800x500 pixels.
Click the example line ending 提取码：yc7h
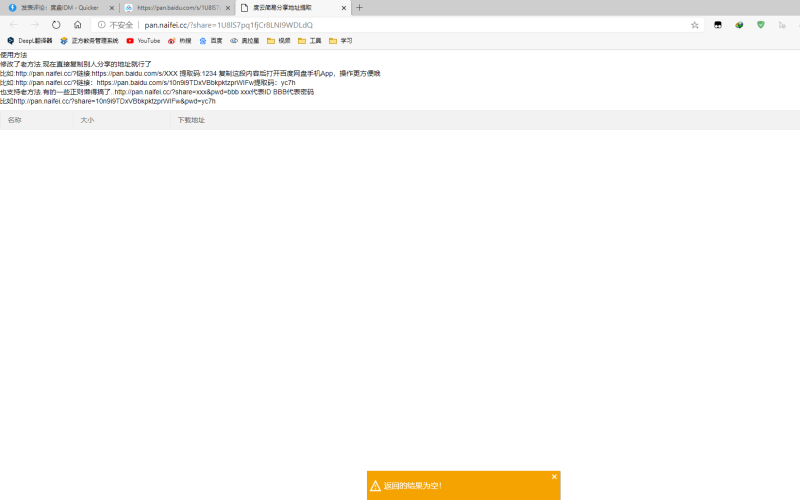pyautogui.click(x=148, y=83)
